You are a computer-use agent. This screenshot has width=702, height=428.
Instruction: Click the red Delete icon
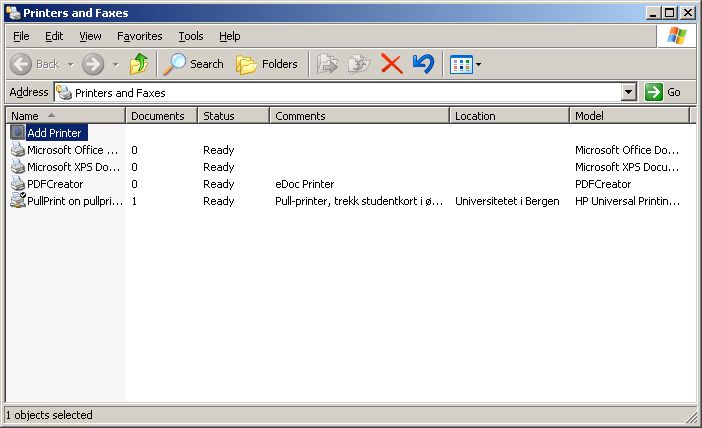[x=391, y=64]
